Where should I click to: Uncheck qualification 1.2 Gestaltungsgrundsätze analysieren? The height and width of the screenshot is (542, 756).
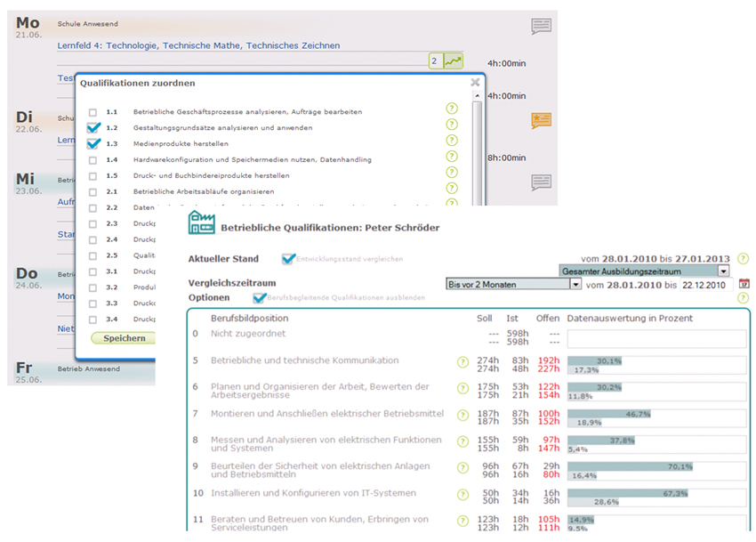tap(93, 128)
